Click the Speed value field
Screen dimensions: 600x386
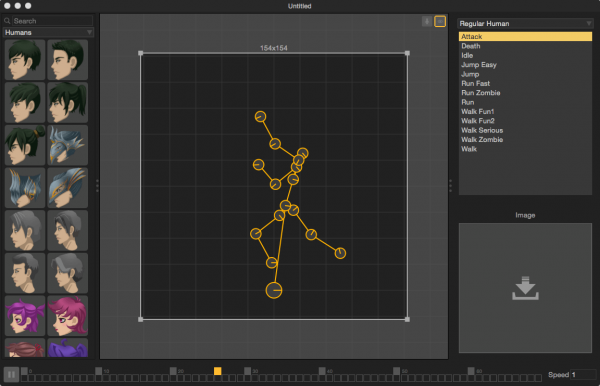(583, 375)
